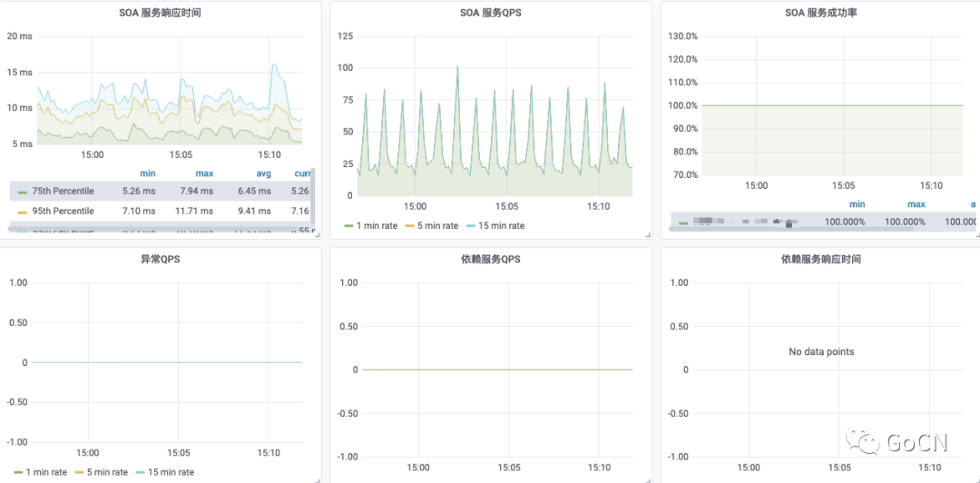Image resolution: width=980 pixels, height=483 pixels.
Task: Toggle 15 min rate in SOA 服务QPS legend
Action: point(502,226)
